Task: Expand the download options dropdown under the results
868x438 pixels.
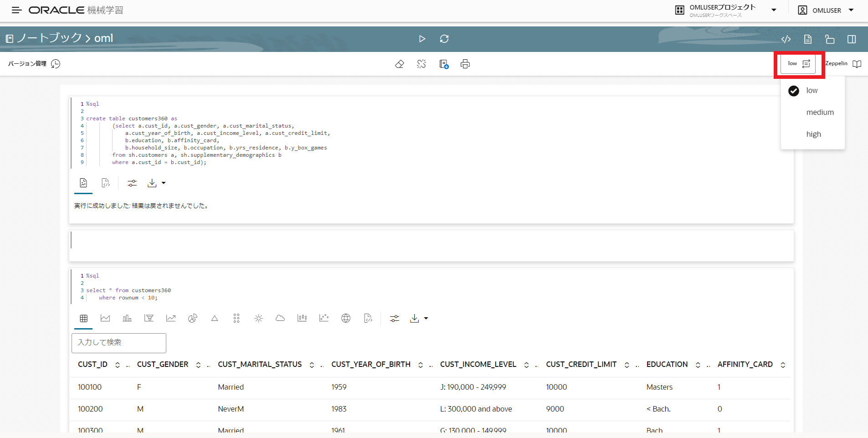Action: (x=426, y=319)
